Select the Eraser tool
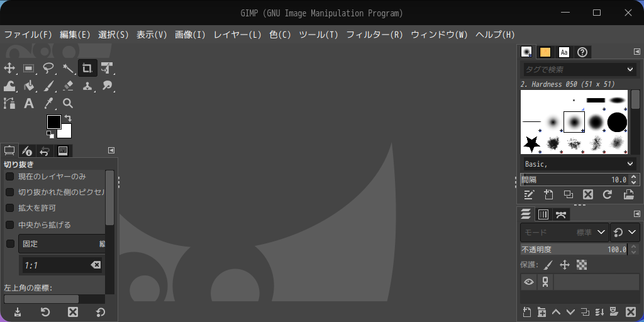 (x=68, y=86)
